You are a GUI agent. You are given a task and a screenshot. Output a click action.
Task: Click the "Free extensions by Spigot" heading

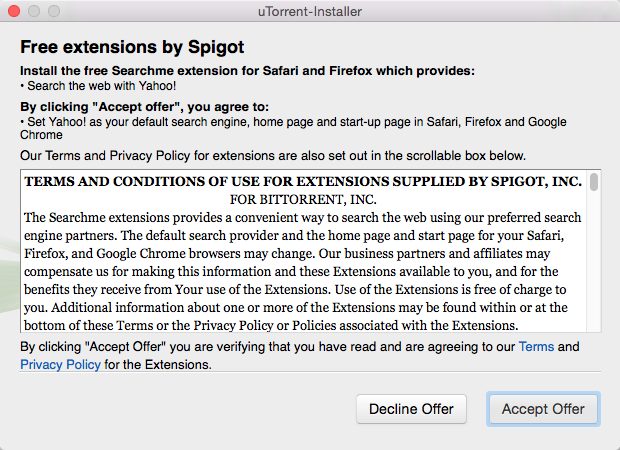[132, 47]
